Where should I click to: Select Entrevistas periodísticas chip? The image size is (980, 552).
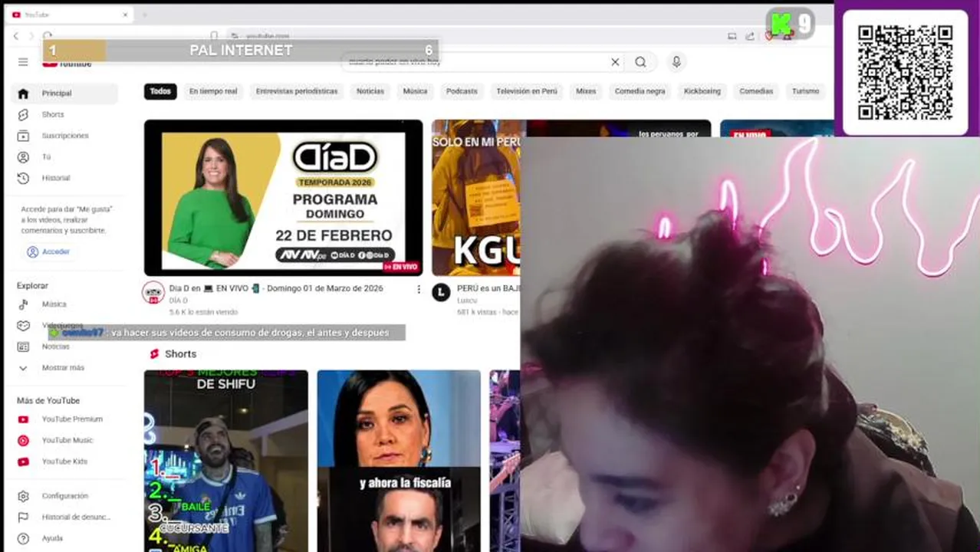point(297,91)
